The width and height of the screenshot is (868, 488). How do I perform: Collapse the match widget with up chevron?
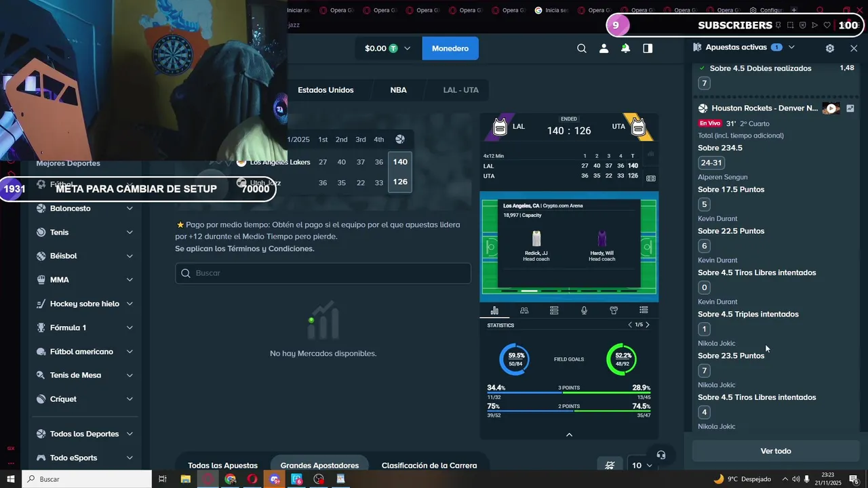point(569,434)
